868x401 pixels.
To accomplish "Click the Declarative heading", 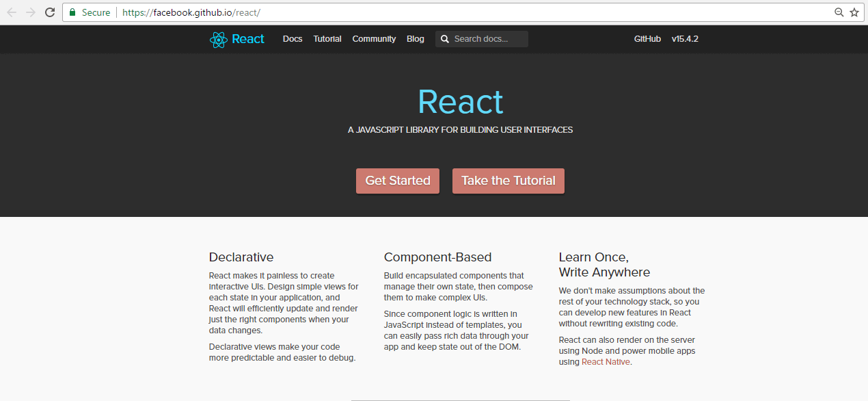I will tap(241, 257).
